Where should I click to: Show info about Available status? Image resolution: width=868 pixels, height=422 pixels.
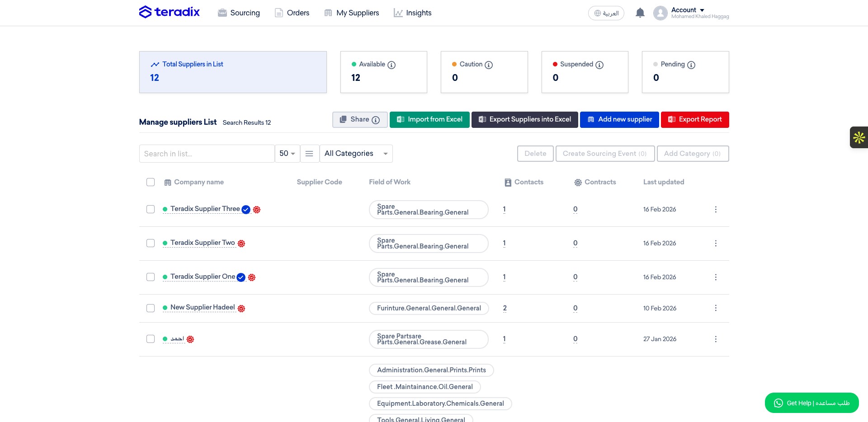click(x=392, y=65)
